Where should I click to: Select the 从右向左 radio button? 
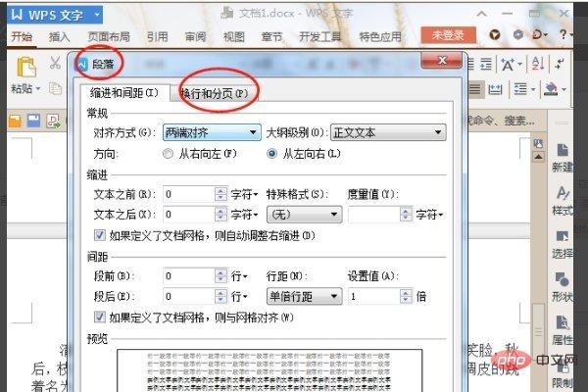[x=168, y=154]
